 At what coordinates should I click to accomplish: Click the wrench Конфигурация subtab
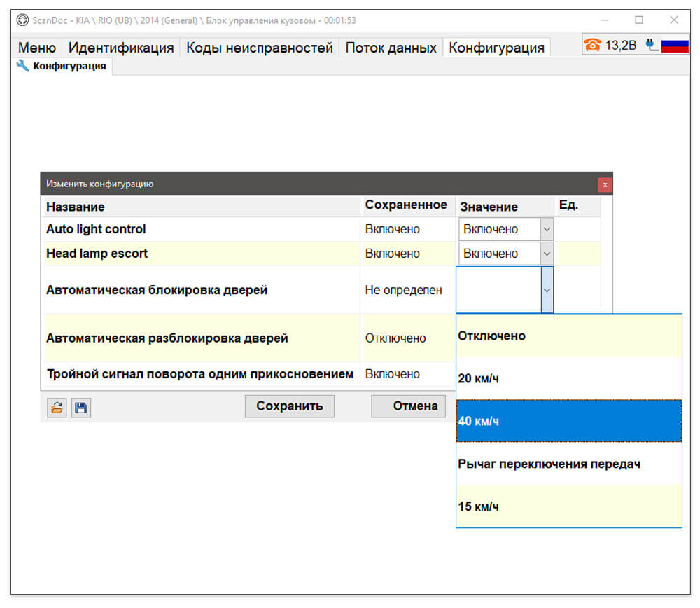click(x=62, y=66)
